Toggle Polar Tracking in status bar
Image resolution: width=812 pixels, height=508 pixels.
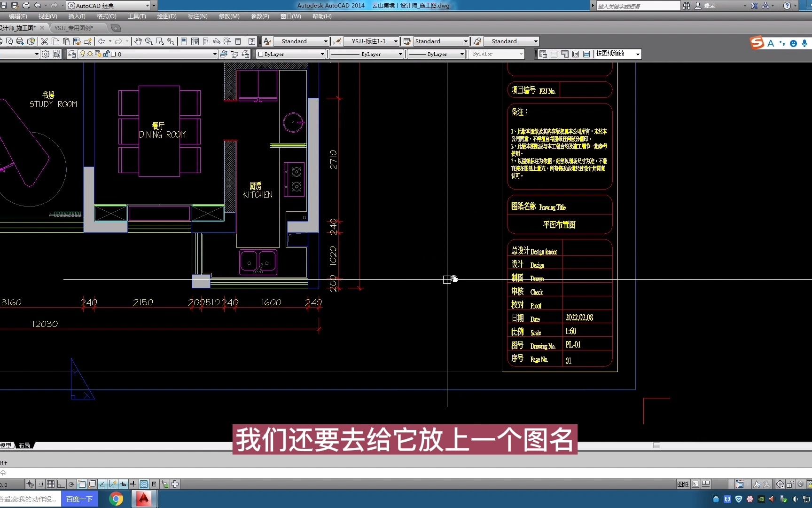tap(71, 484)
